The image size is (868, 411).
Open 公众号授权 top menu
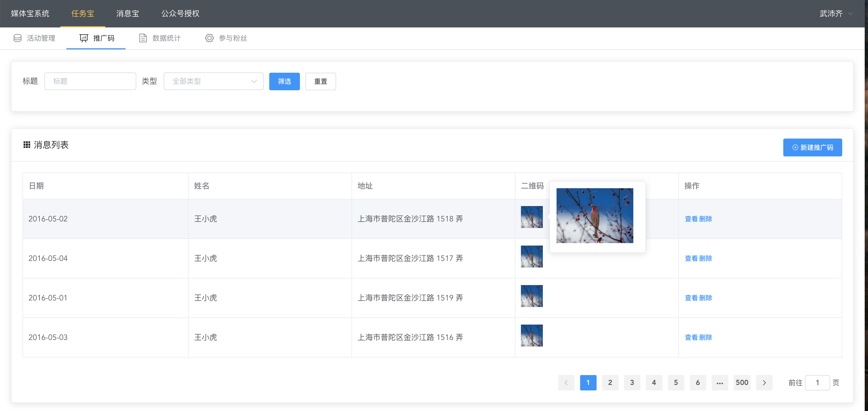180,13
